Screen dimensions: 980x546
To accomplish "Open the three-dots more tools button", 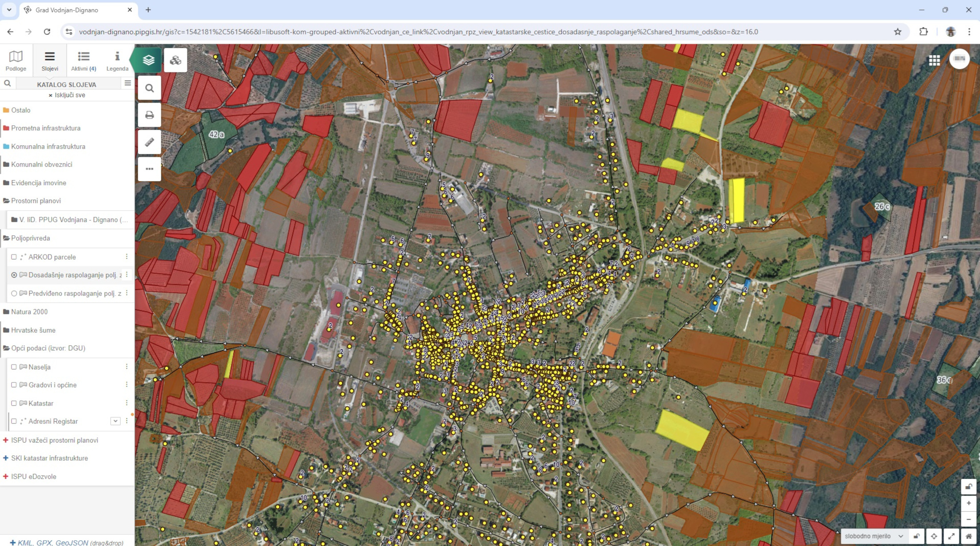I will click(x=149, y=169).
